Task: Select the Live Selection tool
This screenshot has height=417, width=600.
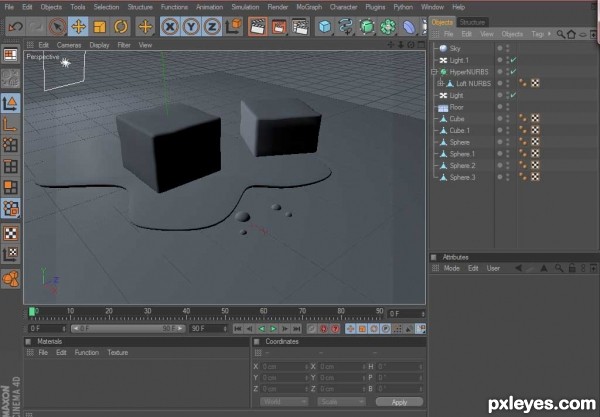Action: (x=57, y=27)
